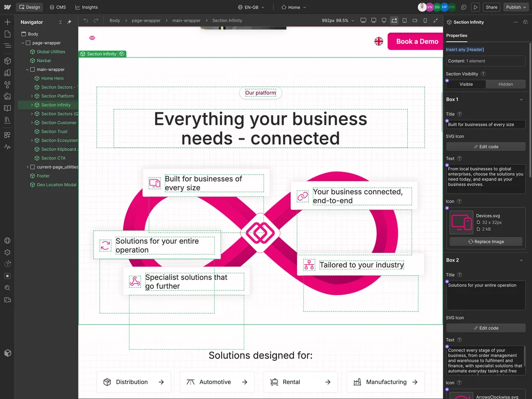Image resolution: width=532 pixels, height=399 pixels.
Task: Set Section Visibility to Hidden
Action: [x=505, y=84]
